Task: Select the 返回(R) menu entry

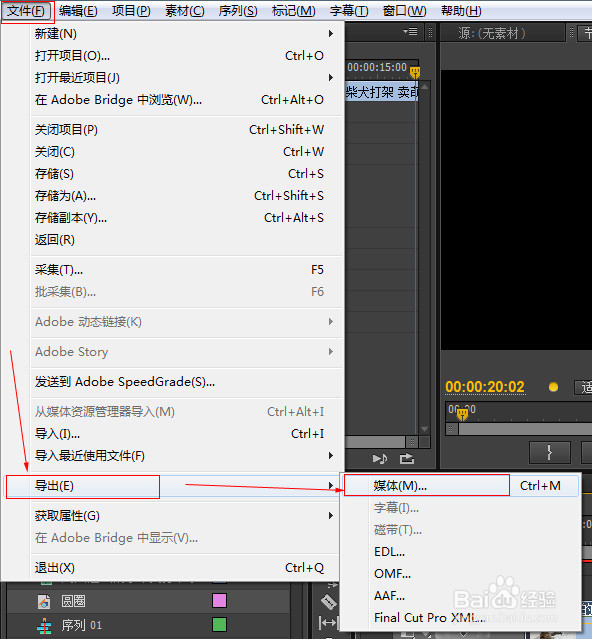Action: (x=185, y=240)
